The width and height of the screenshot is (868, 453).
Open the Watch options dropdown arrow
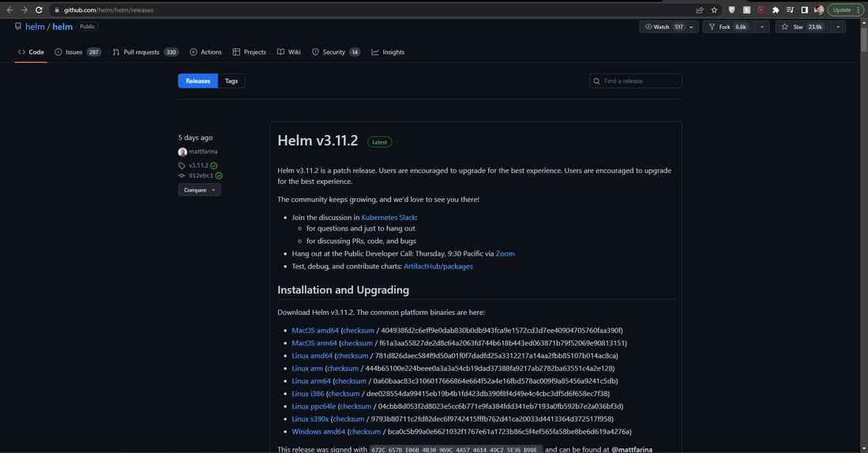(x=691, y=27)
